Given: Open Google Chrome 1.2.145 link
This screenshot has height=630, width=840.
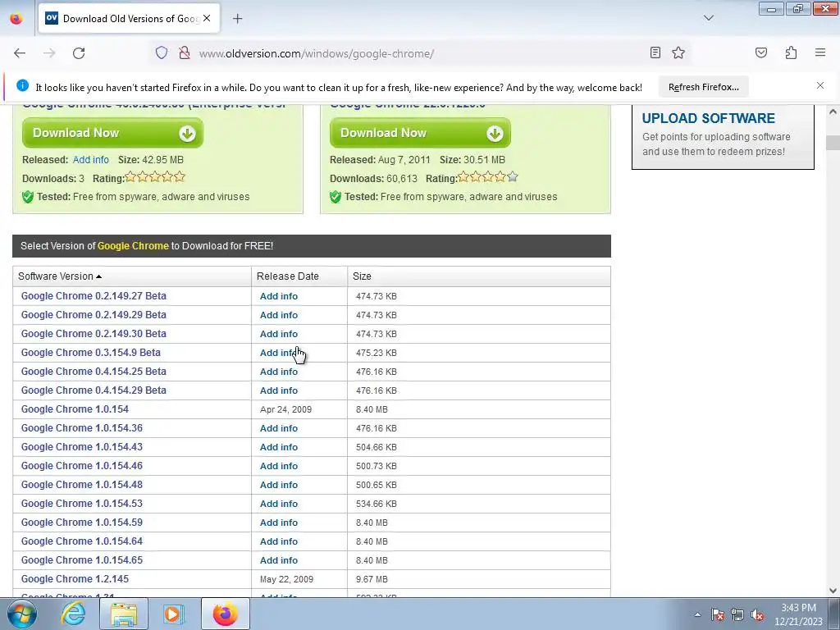Looking at the screenshot, I should (75, 578).
